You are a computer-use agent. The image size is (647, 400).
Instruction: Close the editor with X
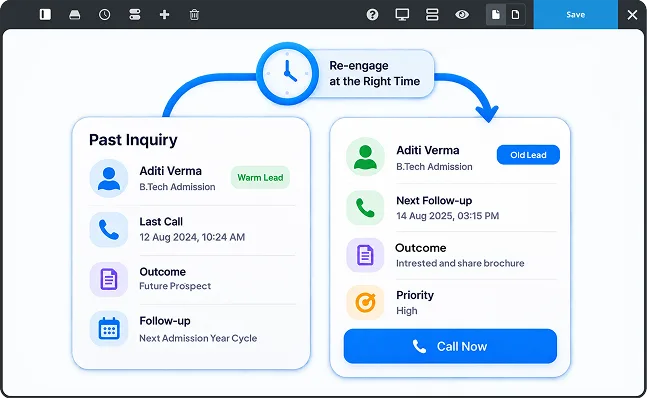(632, 15)
